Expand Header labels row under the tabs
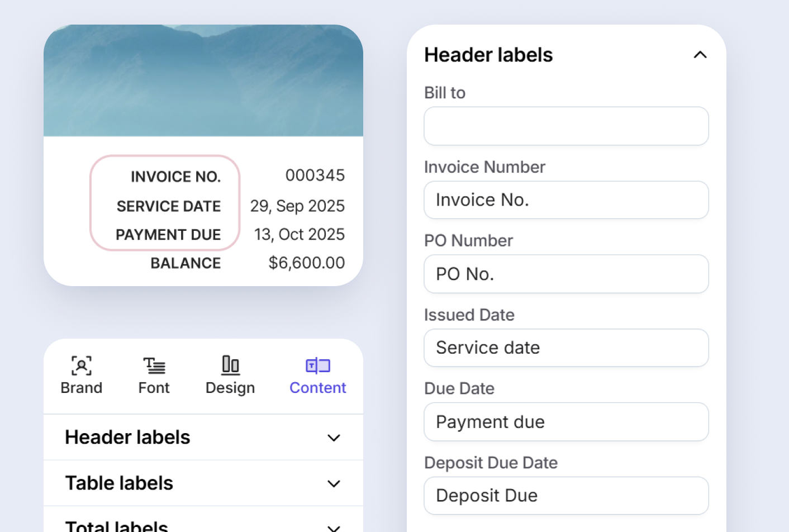789x532 pixels. (334, 438)
